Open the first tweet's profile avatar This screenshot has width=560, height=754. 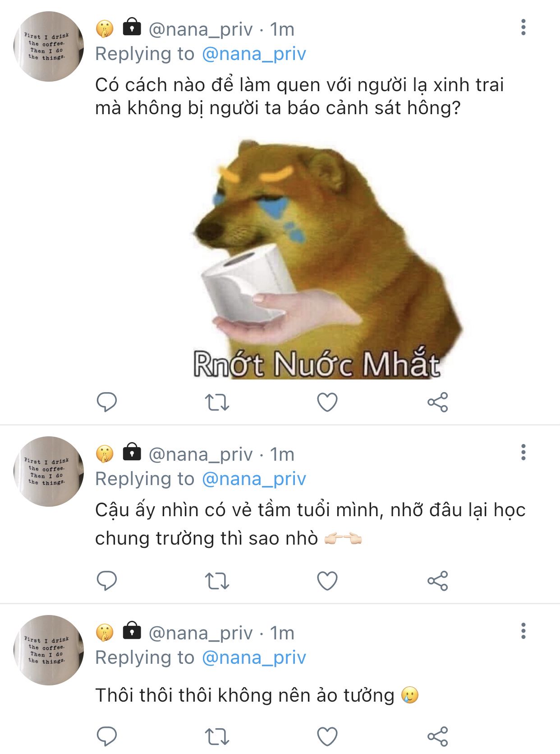tap(48, 46)
